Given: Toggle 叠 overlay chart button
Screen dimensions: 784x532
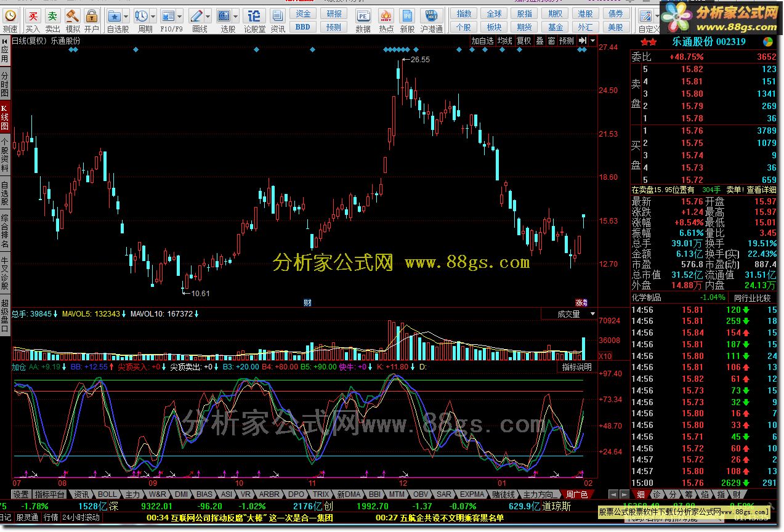Looking at the screenshot, I should 540,41.
